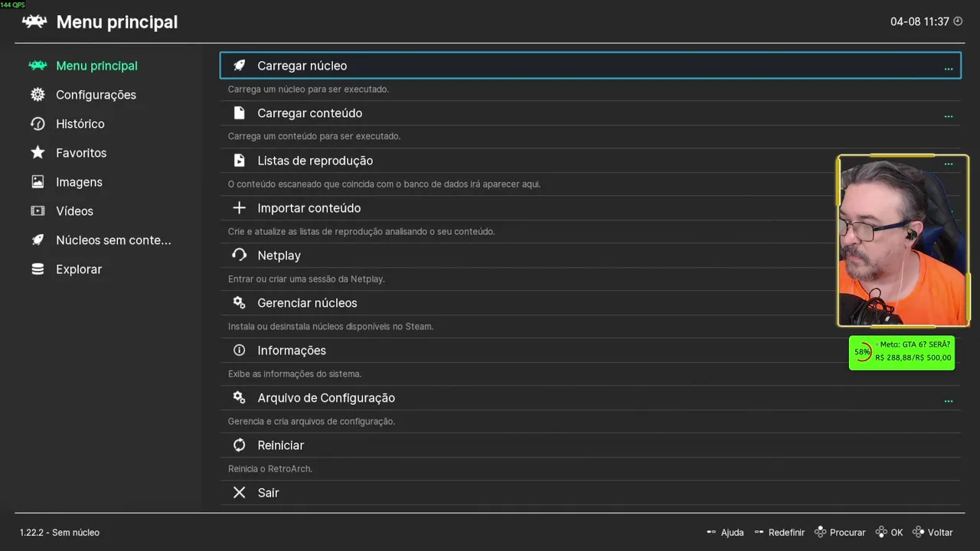980x551 pixels.
Task: Select the plus icon for Importar conteúdo
Action: [240, 208]
